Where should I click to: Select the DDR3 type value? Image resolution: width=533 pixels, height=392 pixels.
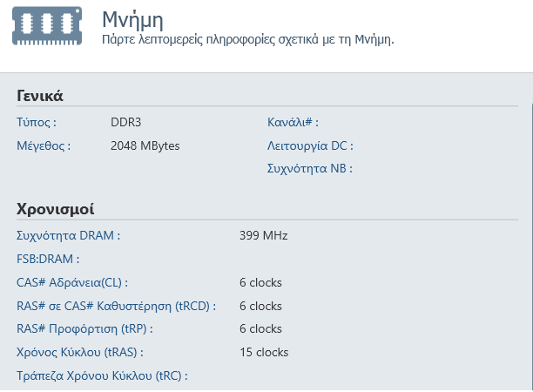click(x=126, y=122)
